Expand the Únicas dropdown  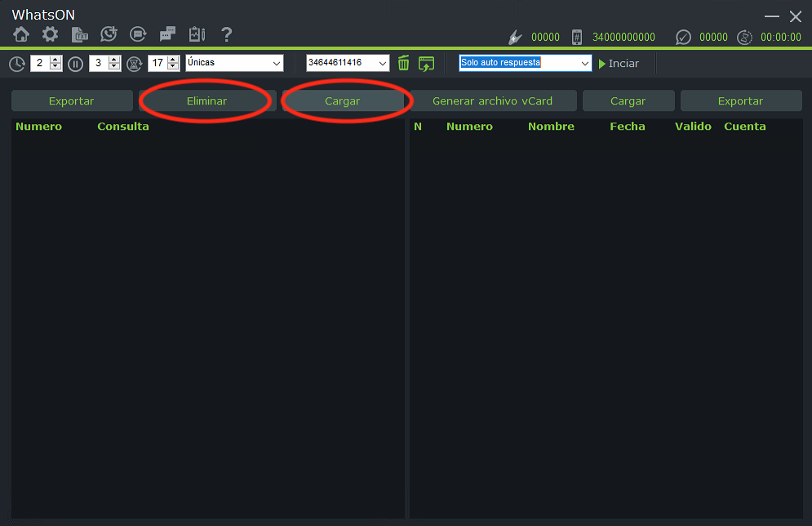click(234, 63)
